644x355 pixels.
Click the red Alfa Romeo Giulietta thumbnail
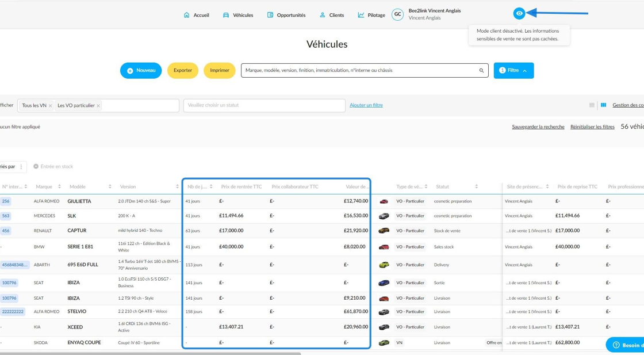point(384,201)
